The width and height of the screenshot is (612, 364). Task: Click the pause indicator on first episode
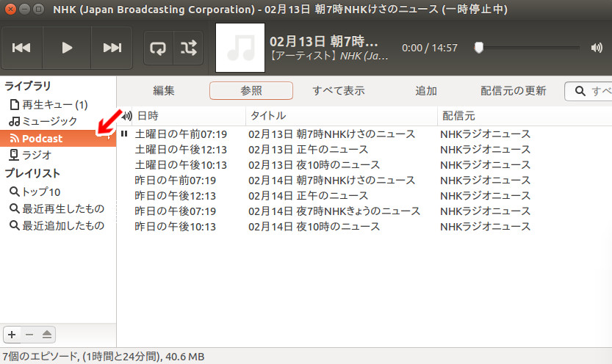124,134
